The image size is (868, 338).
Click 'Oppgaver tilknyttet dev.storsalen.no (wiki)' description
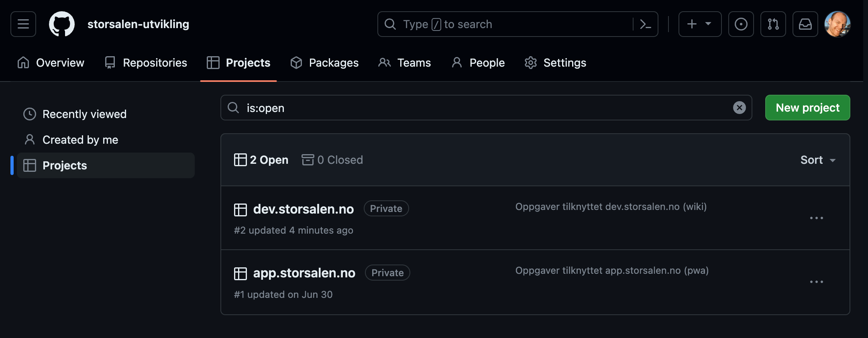click(x=611, y=207)
